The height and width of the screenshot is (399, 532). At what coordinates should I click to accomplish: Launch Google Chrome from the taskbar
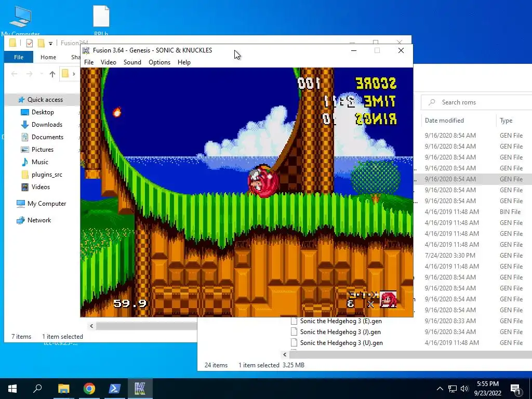pos(89,389)
